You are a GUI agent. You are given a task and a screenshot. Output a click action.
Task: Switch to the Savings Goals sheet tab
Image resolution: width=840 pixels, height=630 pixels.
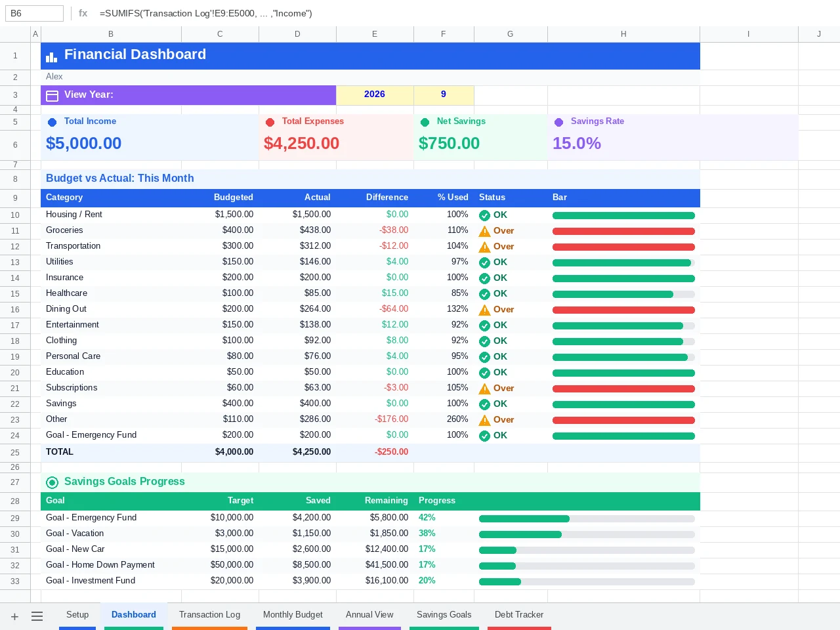[444, 615]
